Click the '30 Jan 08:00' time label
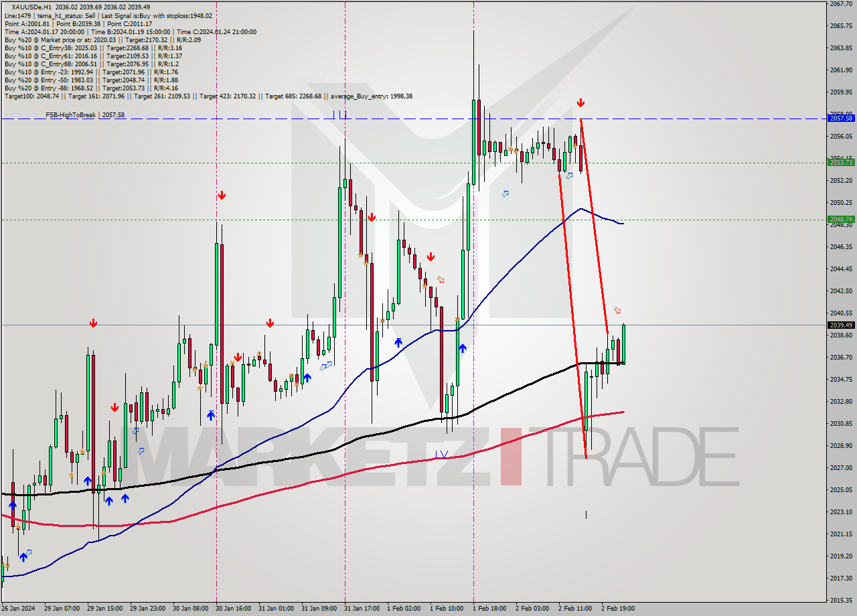This screenshot has height=616, width=857. (189, 609)
